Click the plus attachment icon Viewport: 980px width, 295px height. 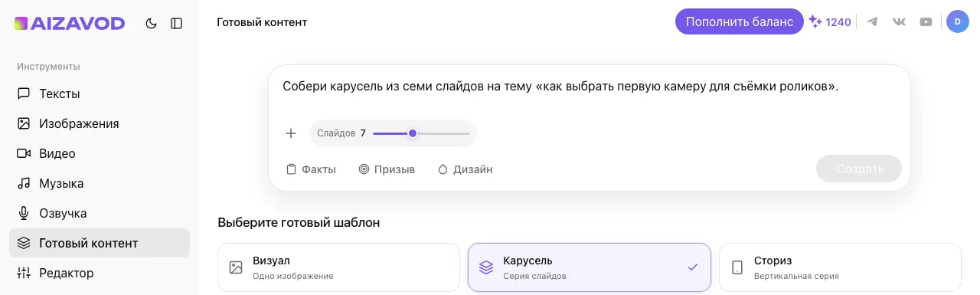click(291, 133)
